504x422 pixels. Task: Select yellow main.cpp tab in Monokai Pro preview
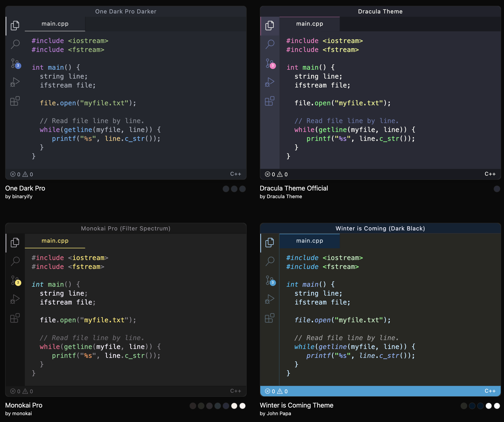pos(55,241)
